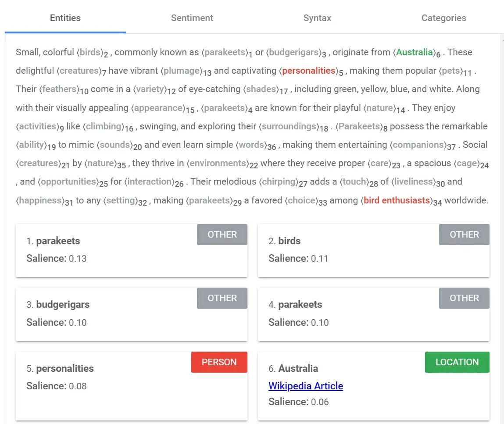Screen dimensions: 504x424
Task: Click the 'chirping' entity in text
Action: (279, 182)
